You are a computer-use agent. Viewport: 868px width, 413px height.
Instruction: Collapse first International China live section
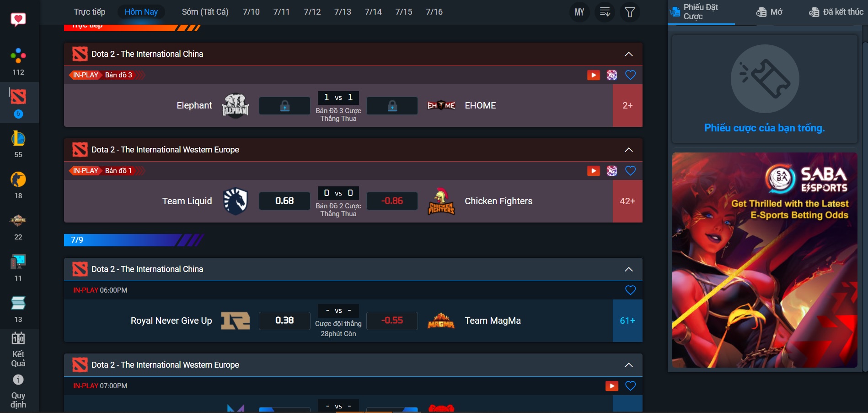[629, 54]
